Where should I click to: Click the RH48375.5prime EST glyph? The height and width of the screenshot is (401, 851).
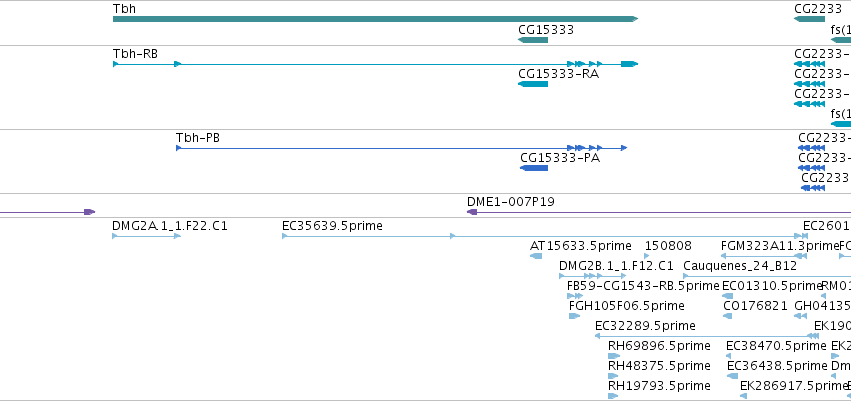coord(613,376)
